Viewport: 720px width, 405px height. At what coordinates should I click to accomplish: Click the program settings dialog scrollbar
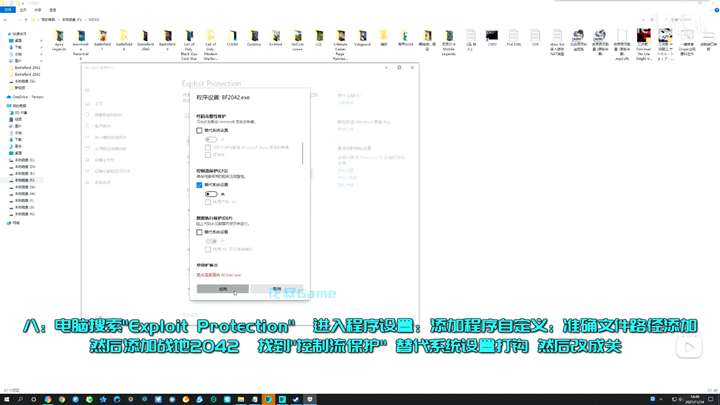click(302, 154)
